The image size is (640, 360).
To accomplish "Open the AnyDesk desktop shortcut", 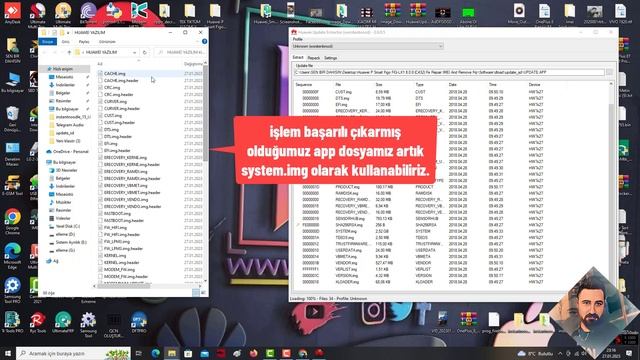I will point(12,13).
